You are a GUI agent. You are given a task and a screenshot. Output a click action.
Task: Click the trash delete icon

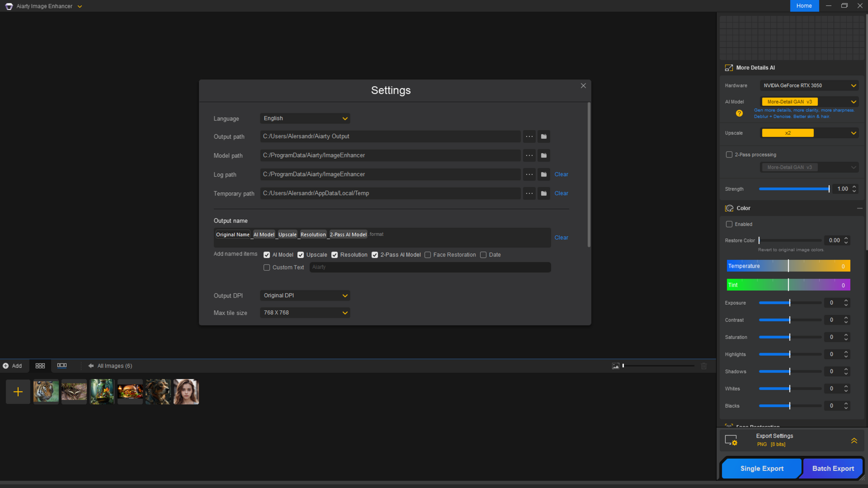coord(704,366)
